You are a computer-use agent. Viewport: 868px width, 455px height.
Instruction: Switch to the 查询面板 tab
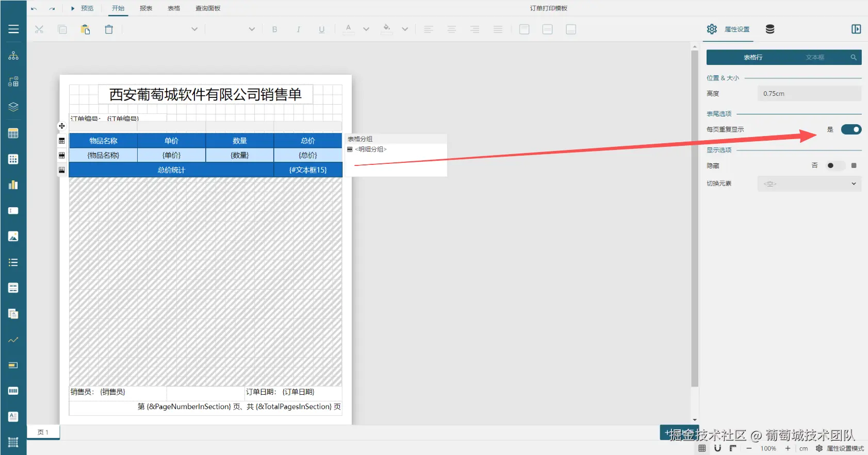208,8
